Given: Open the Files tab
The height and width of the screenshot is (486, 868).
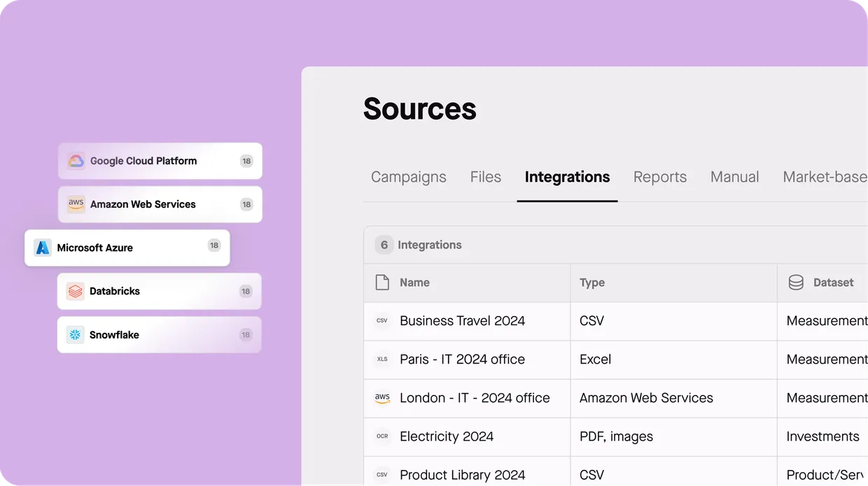Looking at the screenshot, I should click(485, 177).
